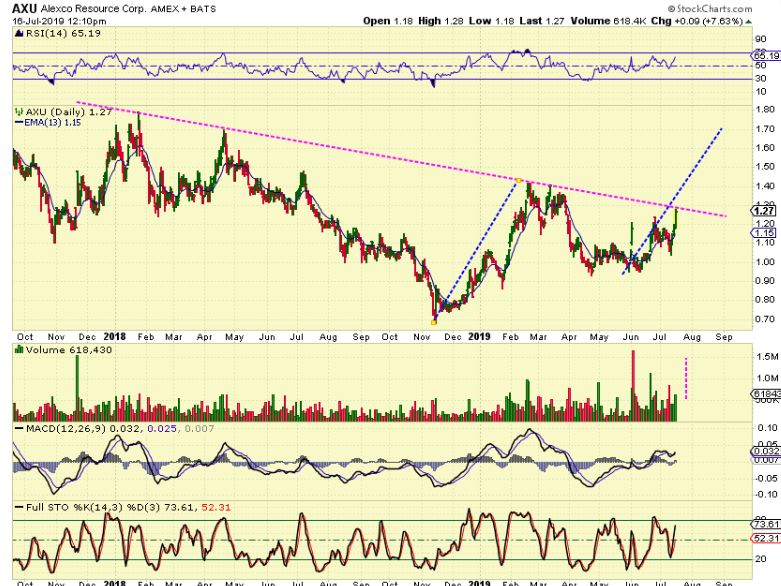Click the yellow circle marker at February 2019 peak
781x586 pixels.
click(519, 180)
